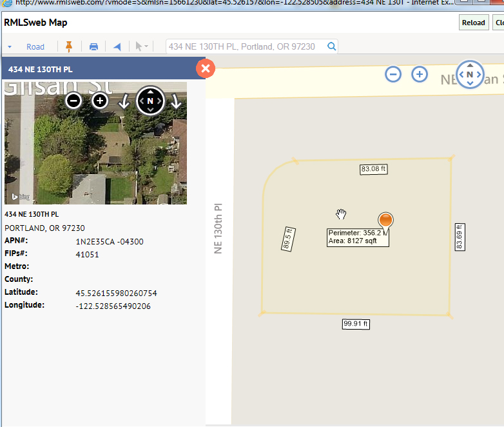
Task: Click the main map compass control
Action: tap(470, 75)
